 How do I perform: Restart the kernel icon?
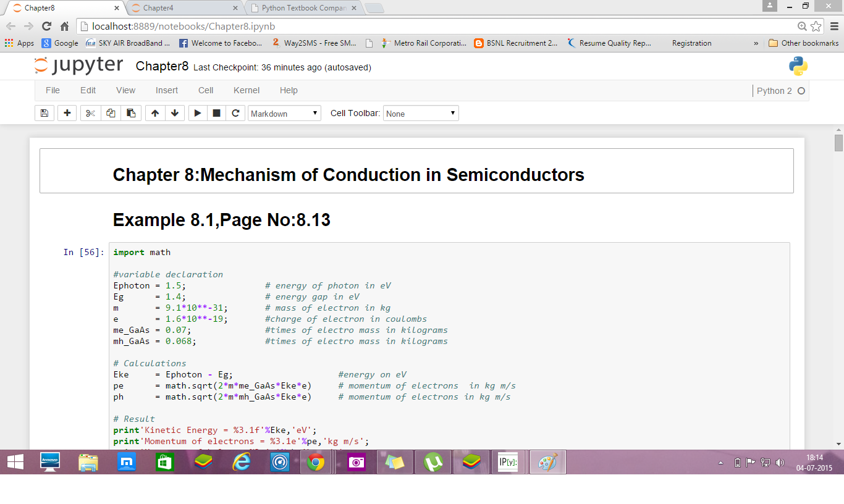pyautogui.click(x=235, y=113)
